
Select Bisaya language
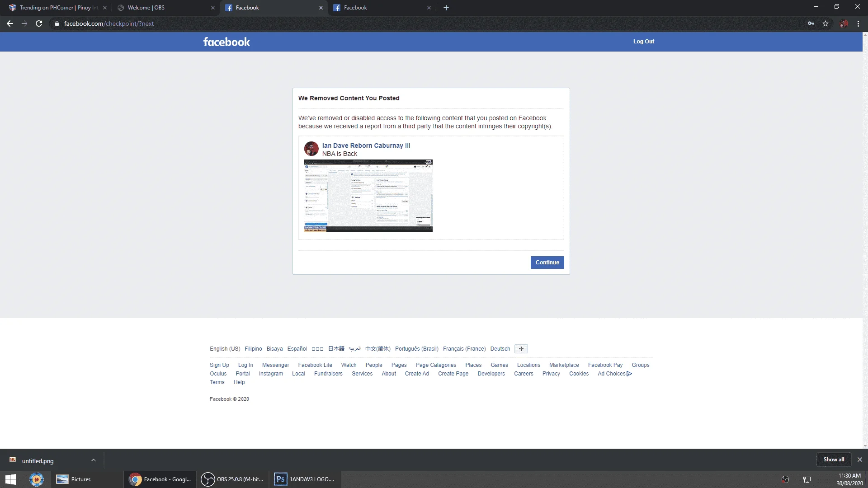click(x=274, y=349)
